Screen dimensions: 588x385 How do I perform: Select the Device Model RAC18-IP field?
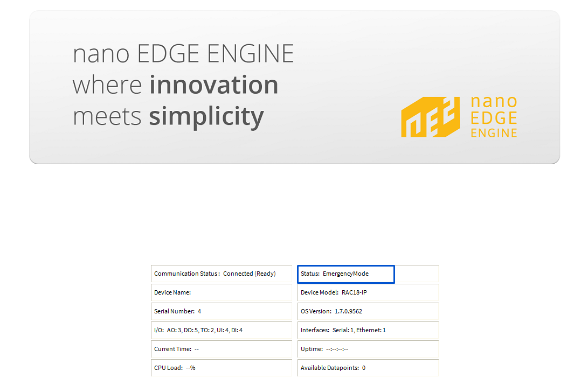pos(368,292)
